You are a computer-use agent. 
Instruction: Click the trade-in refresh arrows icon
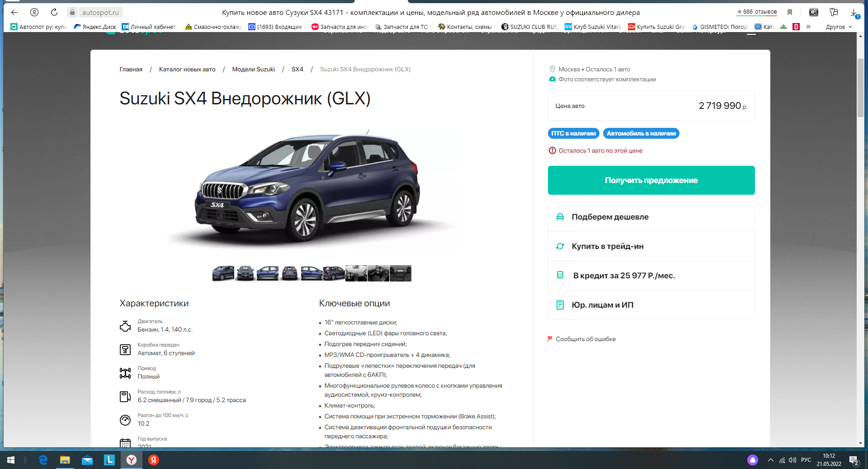pos(560,246)
